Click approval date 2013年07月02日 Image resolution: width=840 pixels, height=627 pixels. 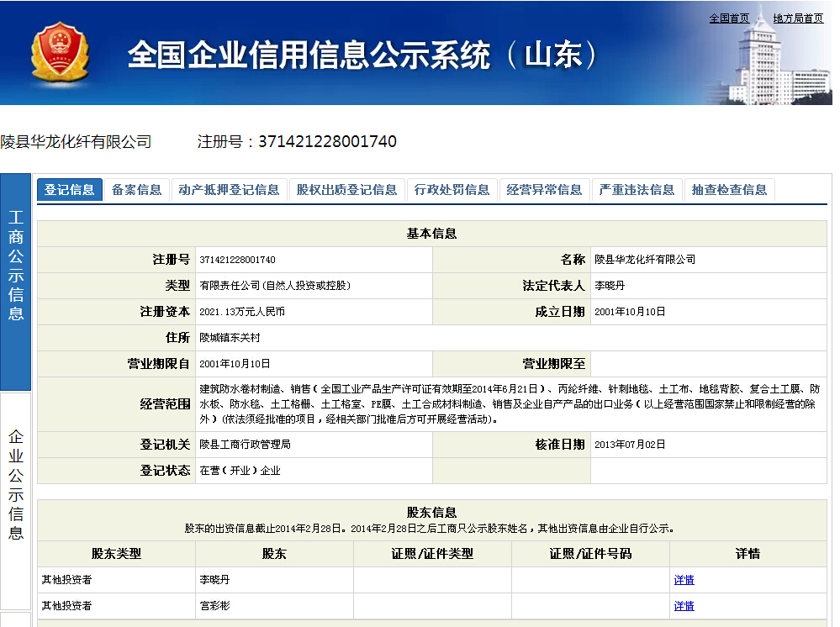pos(630,445)
